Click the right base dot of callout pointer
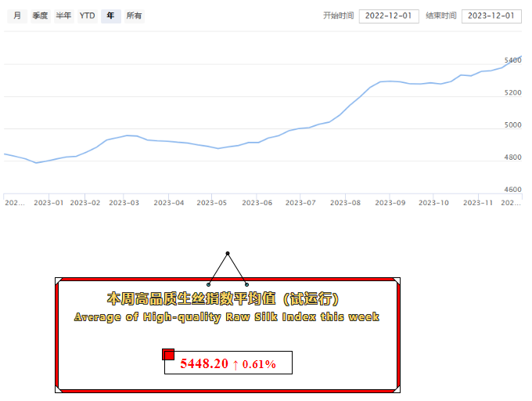532x401 pixels. coord(247,284)
